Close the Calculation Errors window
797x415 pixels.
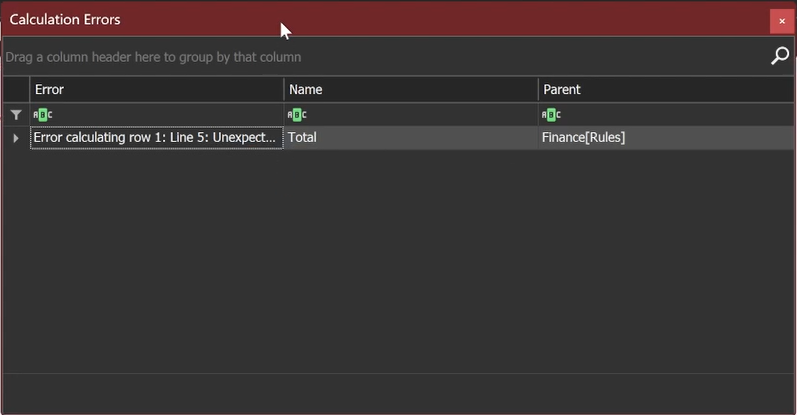pyautogui.click(x=781, y=21)
